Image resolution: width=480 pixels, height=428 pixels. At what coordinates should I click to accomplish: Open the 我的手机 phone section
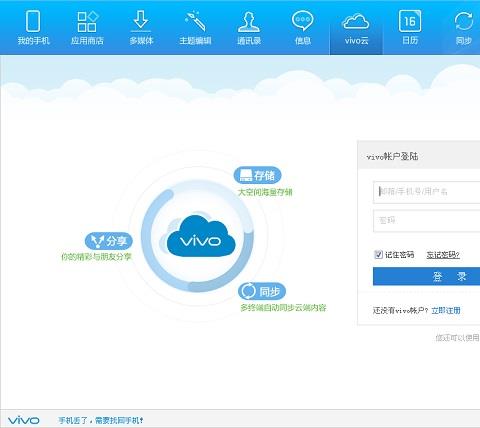pos(33,27)
